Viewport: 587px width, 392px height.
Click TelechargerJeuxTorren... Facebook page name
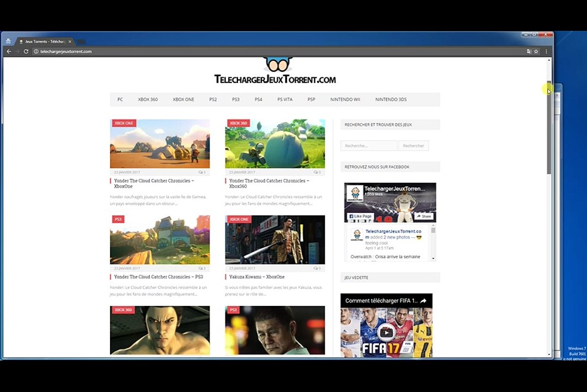pyautogui.click(x=395, y=189)
